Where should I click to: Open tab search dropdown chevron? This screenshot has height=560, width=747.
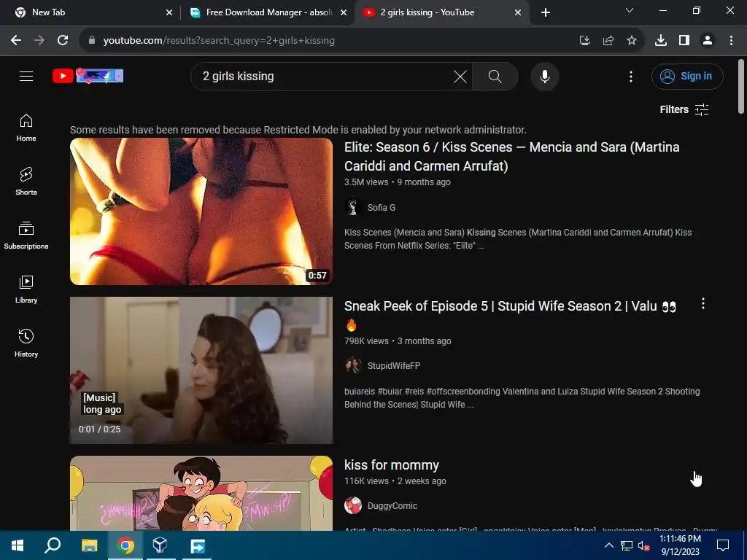630,10
